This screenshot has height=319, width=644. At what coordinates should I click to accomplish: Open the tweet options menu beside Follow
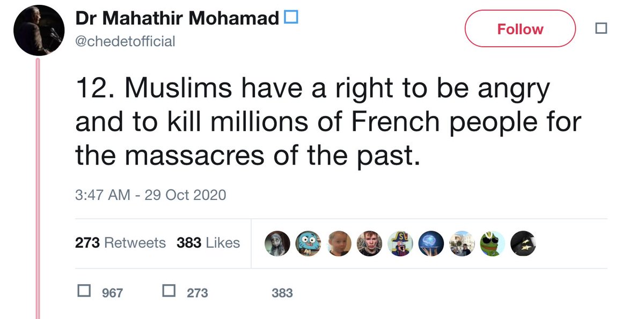point(601,28)
